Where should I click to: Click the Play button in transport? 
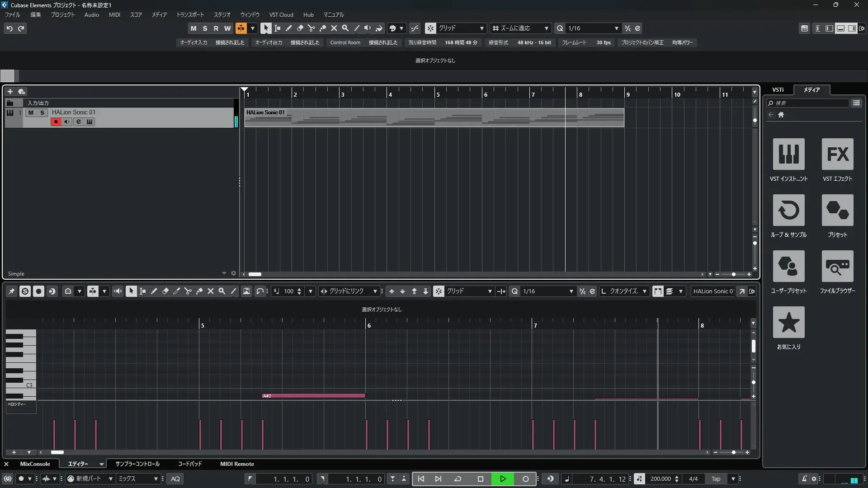(503, 479)
